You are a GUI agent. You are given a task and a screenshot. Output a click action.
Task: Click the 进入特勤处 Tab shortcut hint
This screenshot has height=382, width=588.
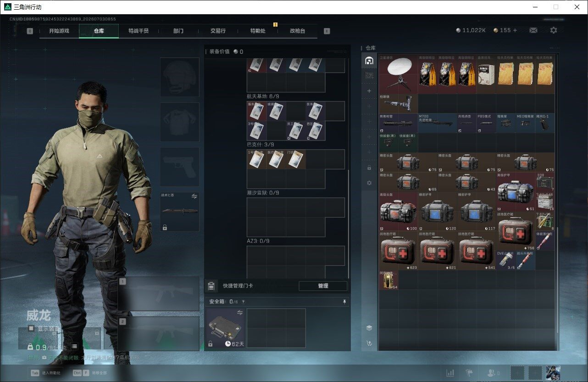click(45, 373)
